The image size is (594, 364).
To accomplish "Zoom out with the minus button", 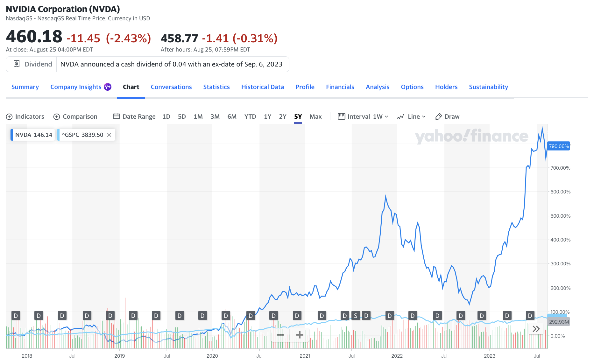I will pos(280,335).
